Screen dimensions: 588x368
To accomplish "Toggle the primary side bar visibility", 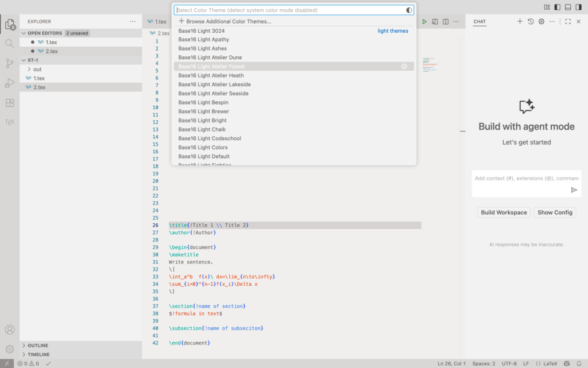I will coord(557,7).
